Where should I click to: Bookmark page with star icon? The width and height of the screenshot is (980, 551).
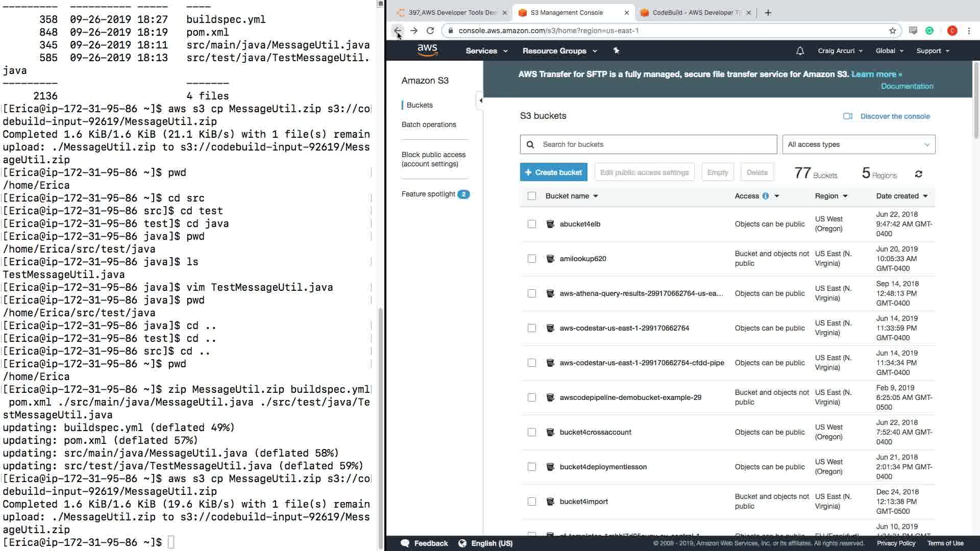[892, 31]
